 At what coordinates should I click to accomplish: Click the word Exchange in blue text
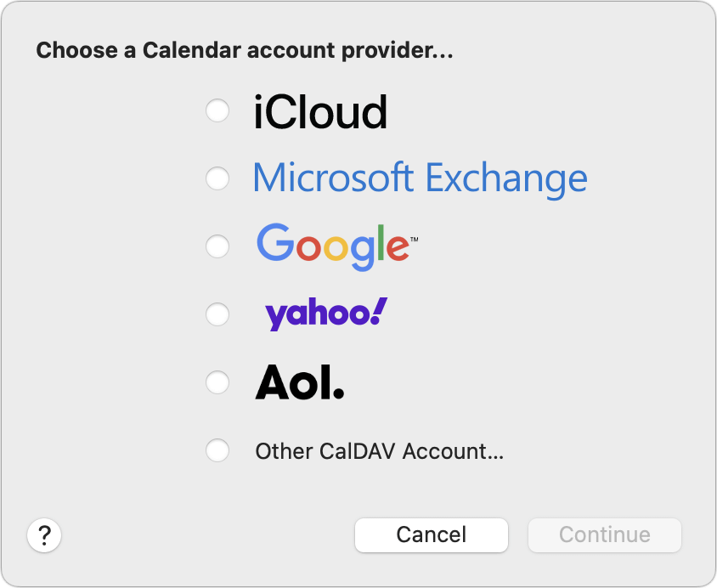click(x=505, y=178)
